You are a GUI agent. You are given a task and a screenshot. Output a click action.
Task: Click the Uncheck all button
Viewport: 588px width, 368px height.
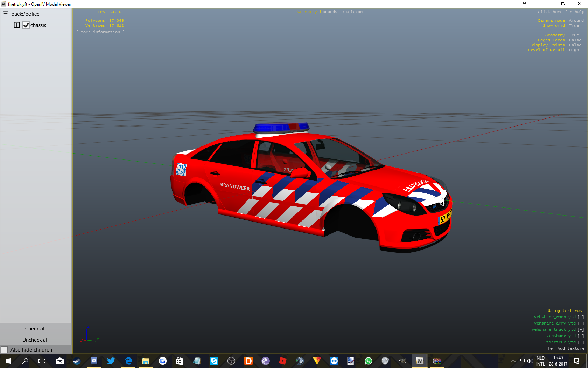[35, 340]
